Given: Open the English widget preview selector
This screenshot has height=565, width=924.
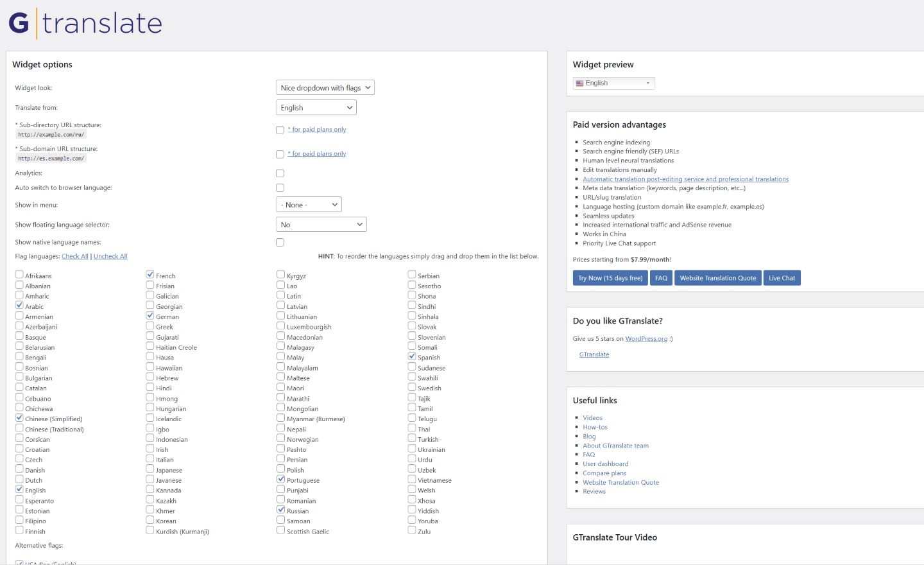Looking at the screenshot, I should click(x=613, y=83).
